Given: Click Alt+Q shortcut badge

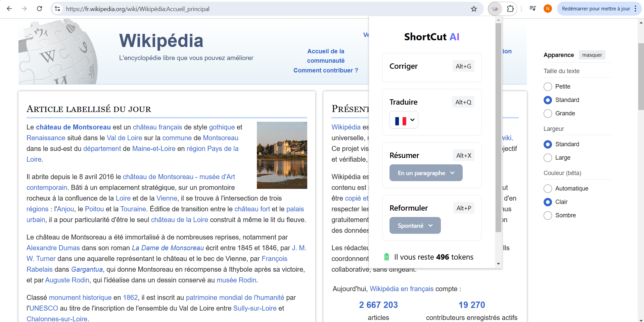Looking at the screenshot, I should pos(463,102).
